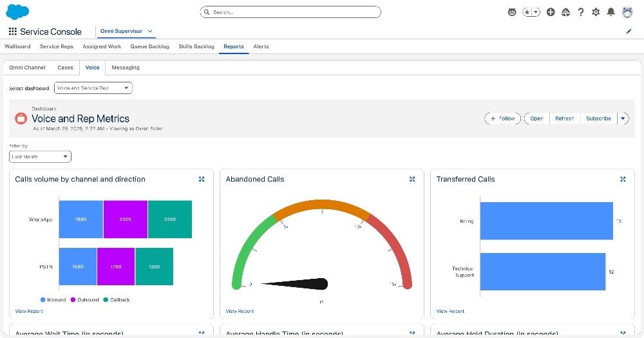This screenshot has width=644, height=338.
Task: Switch to the Queue Backlog tab
Action: pos(149,46)
